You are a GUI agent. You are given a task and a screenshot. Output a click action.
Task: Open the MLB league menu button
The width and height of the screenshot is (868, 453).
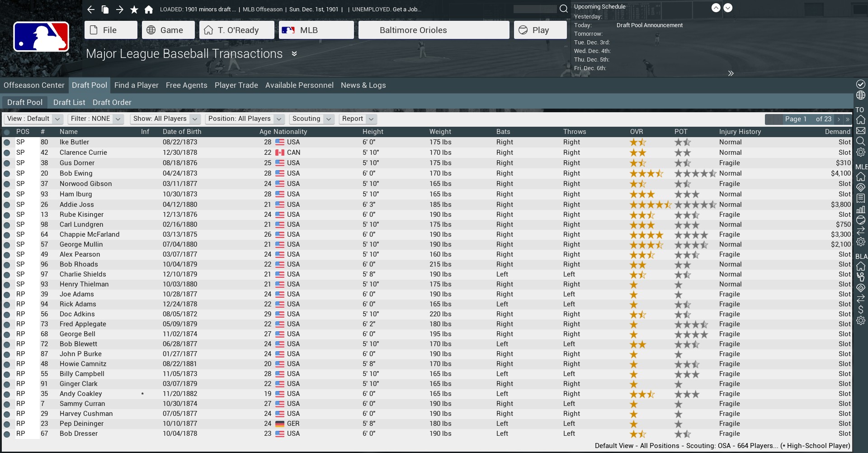[316, 30]
